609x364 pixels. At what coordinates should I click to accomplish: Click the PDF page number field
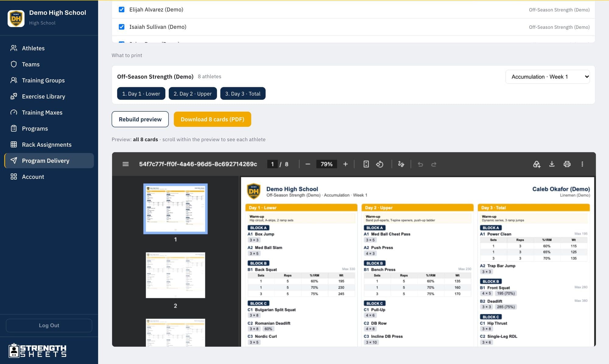click(272, 164)
